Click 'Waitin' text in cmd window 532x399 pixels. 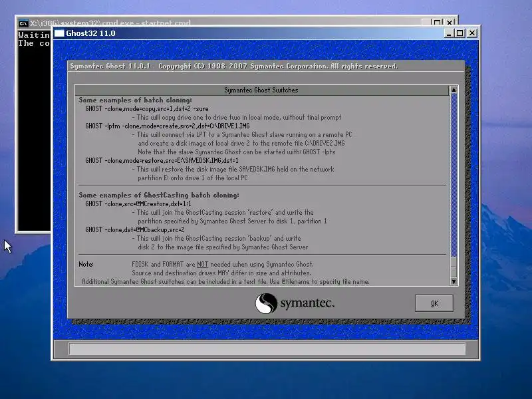[34, 35]
